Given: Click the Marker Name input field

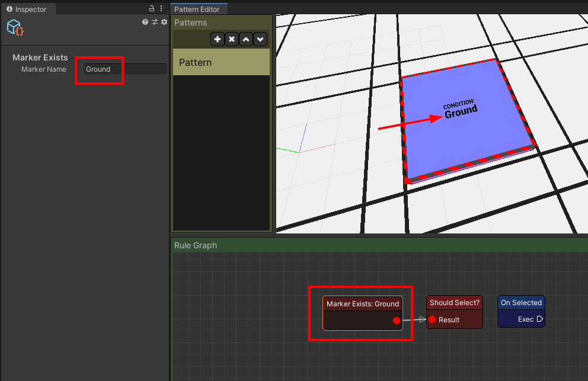Looking at the screenshot, I should point(125,69).
